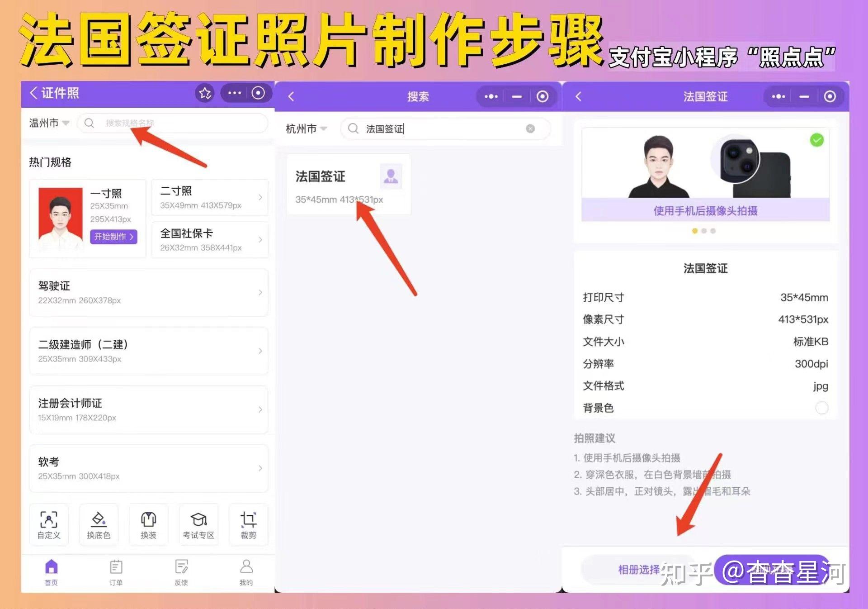Open 杭州市 city dropdown

306,129
